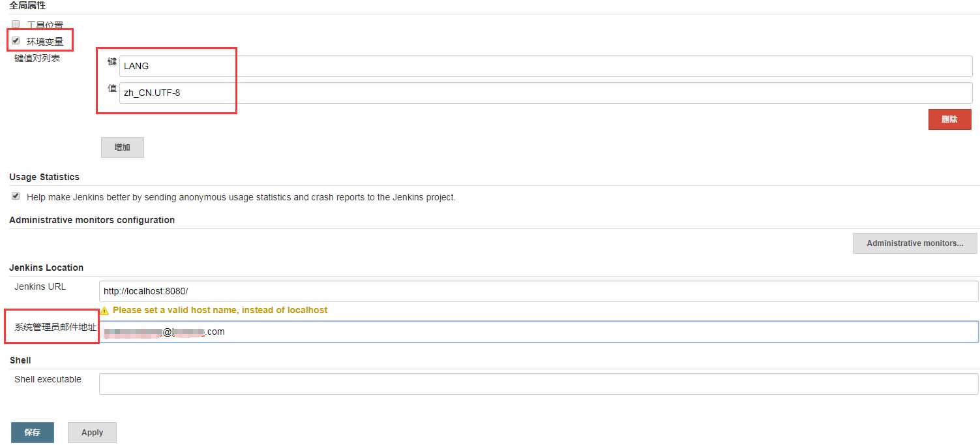Click the Shell executable input field
Viewport: 980px width, 445px height.
click(539, 384)
